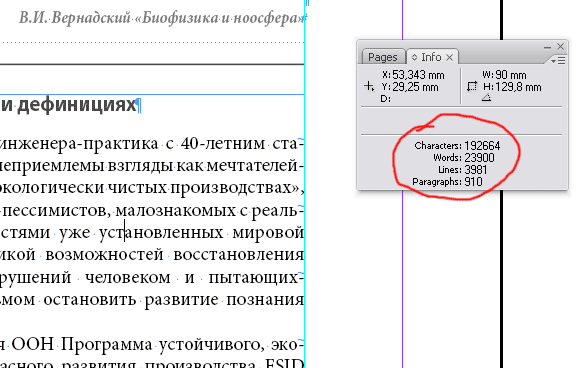580x368 pixels.
Task: Click the Lines: 3981 value
Action: (x=476, y=170)
